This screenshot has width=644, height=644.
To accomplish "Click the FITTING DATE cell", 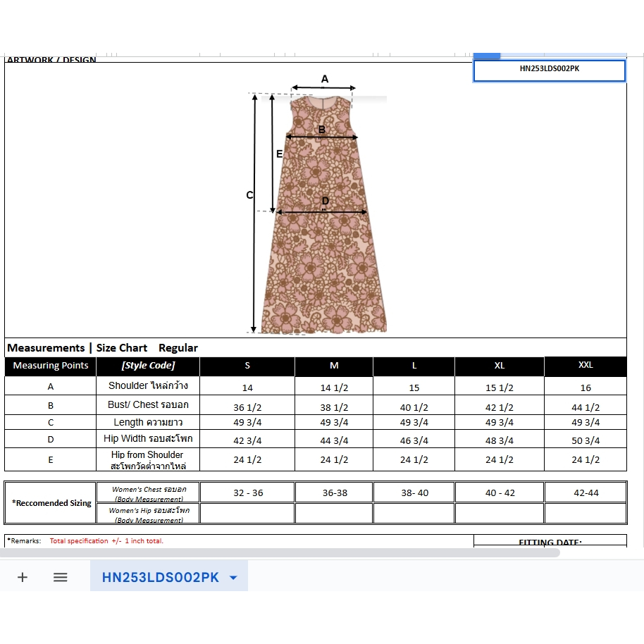I will tap(549, 543).
